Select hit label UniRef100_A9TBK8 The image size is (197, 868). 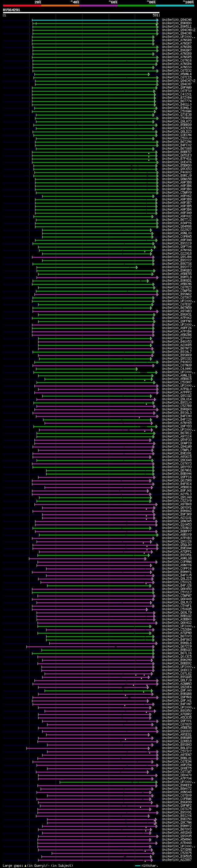click(x=177, y=504)
